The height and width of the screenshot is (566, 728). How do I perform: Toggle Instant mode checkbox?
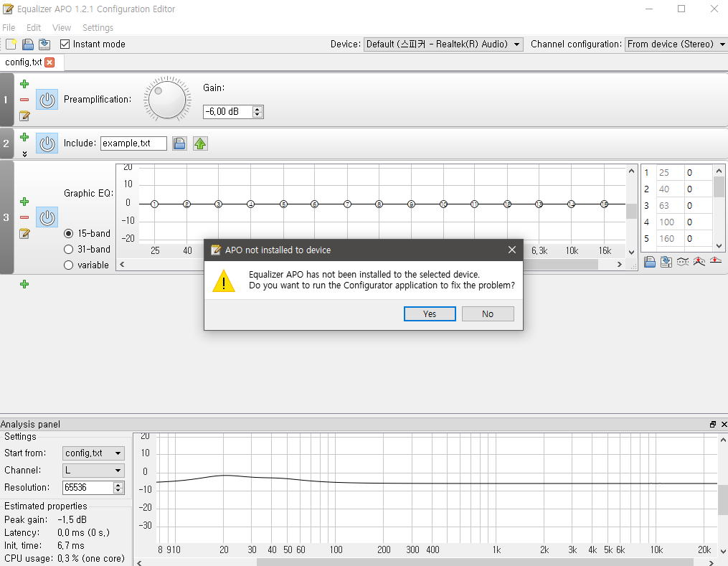point(65,44)
